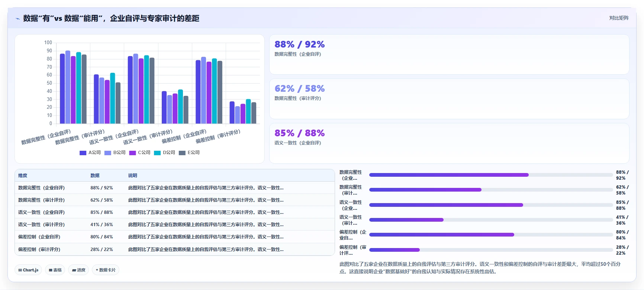
Task: Click the x-axis label 偏差控制(审计评分)
Action: click(x=218, y=136)
